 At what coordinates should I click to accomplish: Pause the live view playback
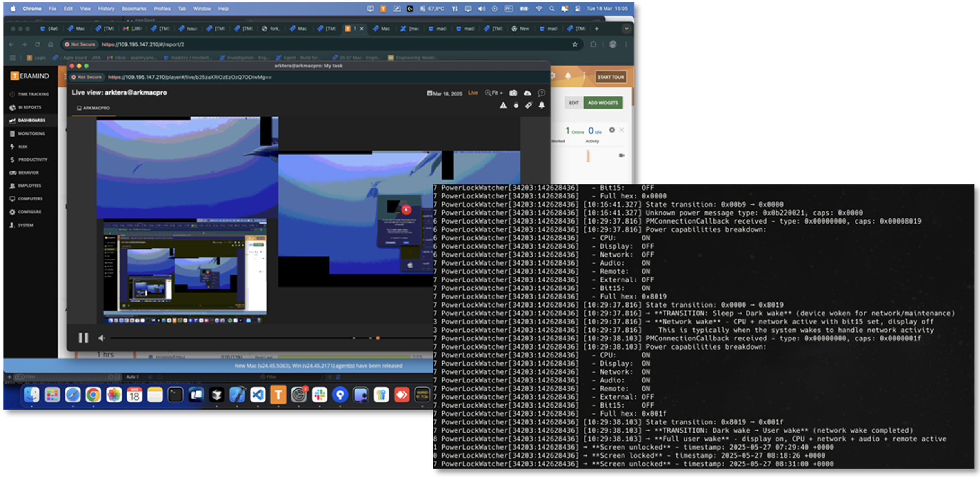(x=83, y=338)
